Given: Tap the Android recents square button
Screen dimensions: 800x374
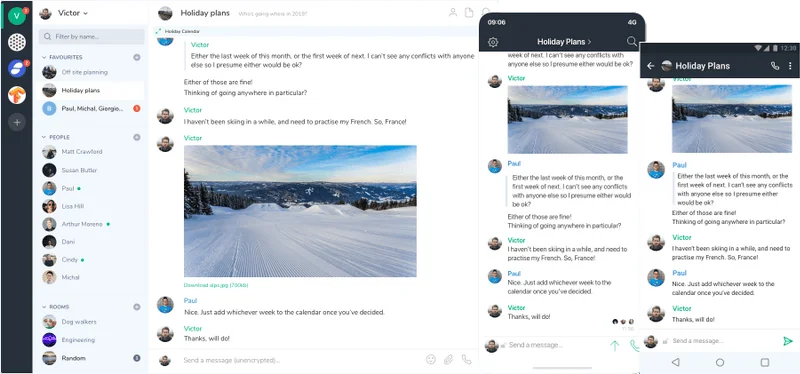Looking at the screenshot, I should (765, 362).
